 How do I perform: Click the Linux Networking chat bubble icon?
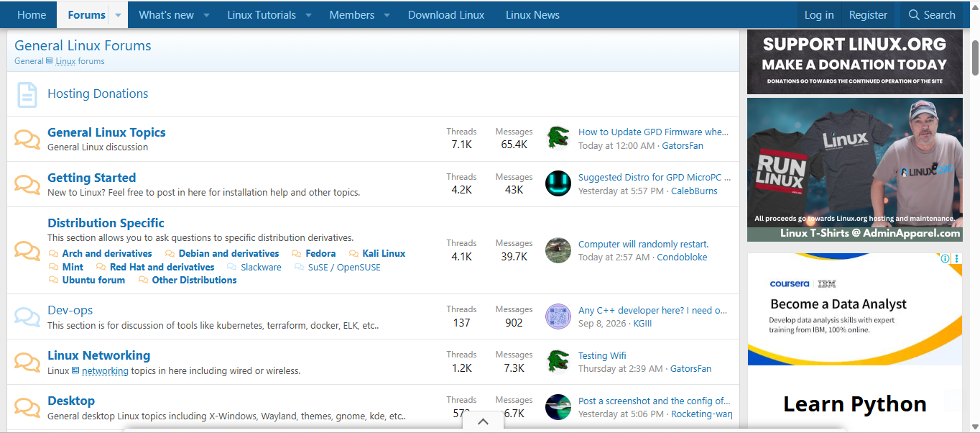coord(27,362)
